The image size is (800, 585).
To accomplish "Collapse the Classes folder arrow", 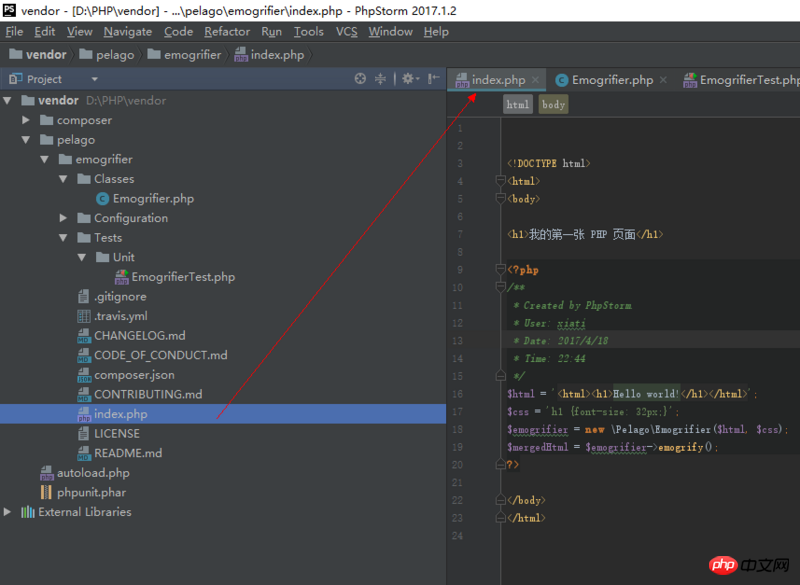I will click(63, 179).
